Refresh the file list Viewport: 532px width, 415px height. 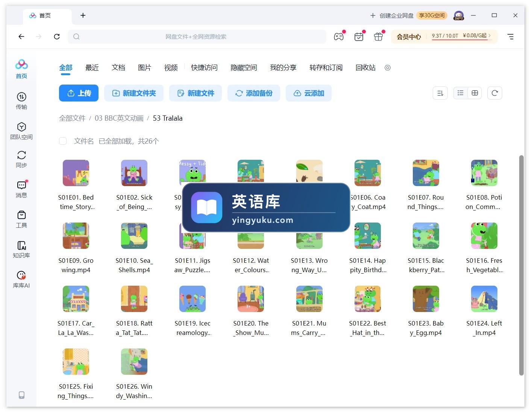pos(495,93)
